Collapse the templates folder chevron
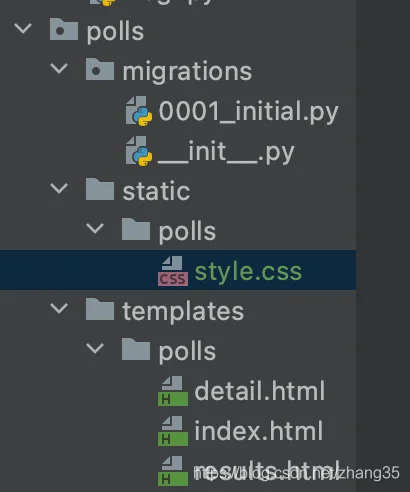Screen dimensions: 410x492 click(x=59, y=309)
